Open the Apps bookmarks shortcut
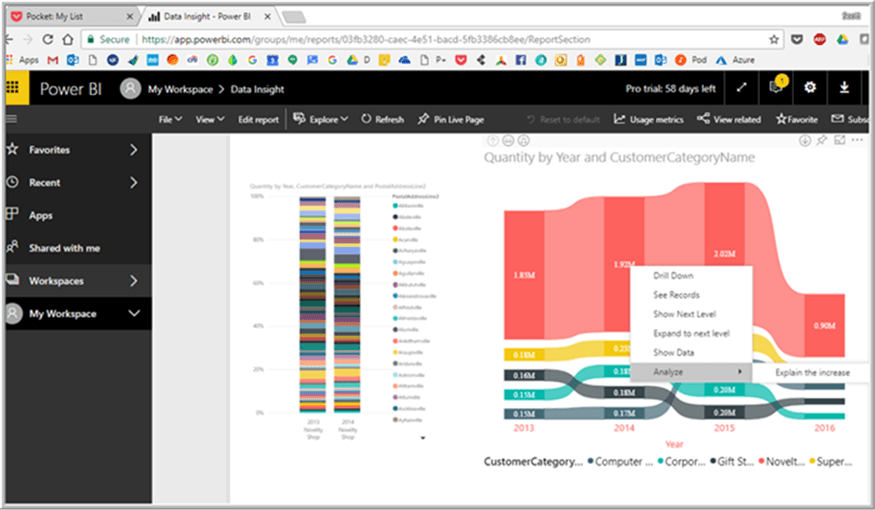The height and width of the screenshot is (510, 875). coord(22,60)
